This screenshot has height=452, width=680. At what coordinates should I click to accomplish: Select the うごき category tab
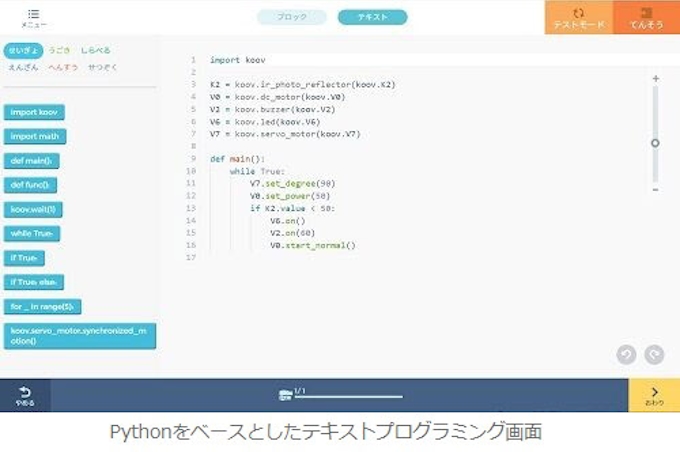pyautogui.click(x=59, y=50)
